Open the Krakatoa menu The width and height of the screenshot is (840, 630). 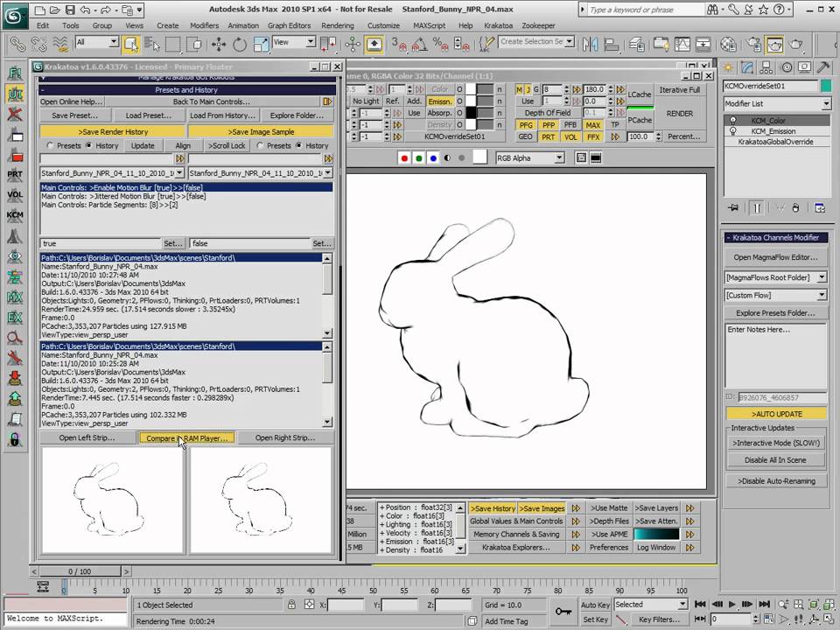[x=498, y=25]
